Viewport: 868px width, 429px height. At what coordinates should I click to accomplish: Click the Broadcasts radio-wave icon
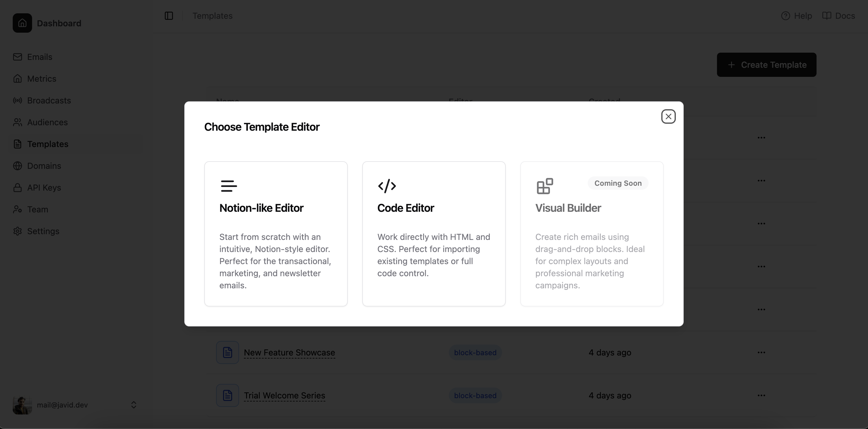point(18,100)
